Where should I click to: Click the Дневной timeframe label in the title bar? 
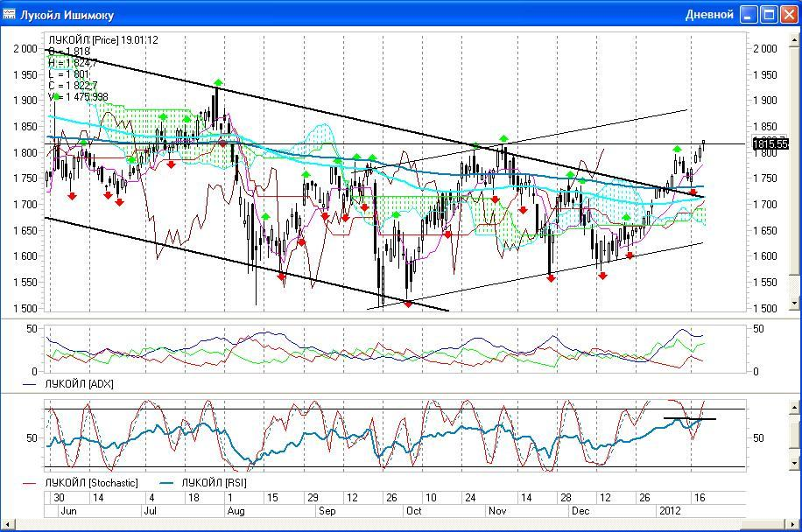[x=709, y=15]
